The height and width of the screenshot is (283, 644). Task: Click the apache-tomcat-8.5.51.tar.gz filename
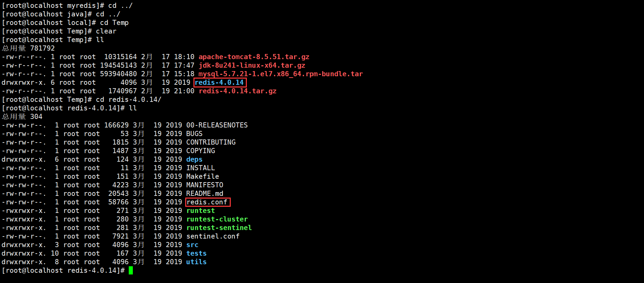pyautogui.click(x=254, y=57)
